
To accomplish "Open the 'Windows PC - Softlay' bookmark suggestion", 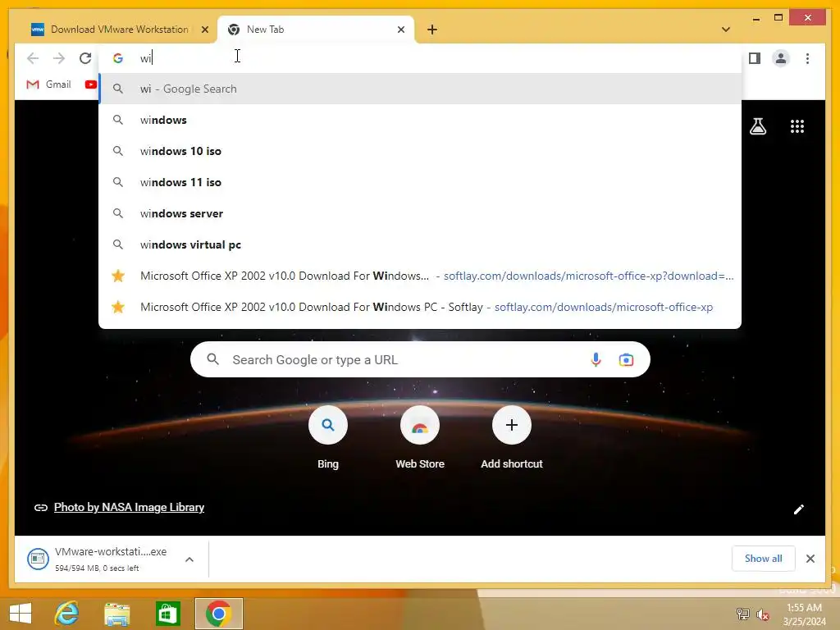I will pos(420,307).
